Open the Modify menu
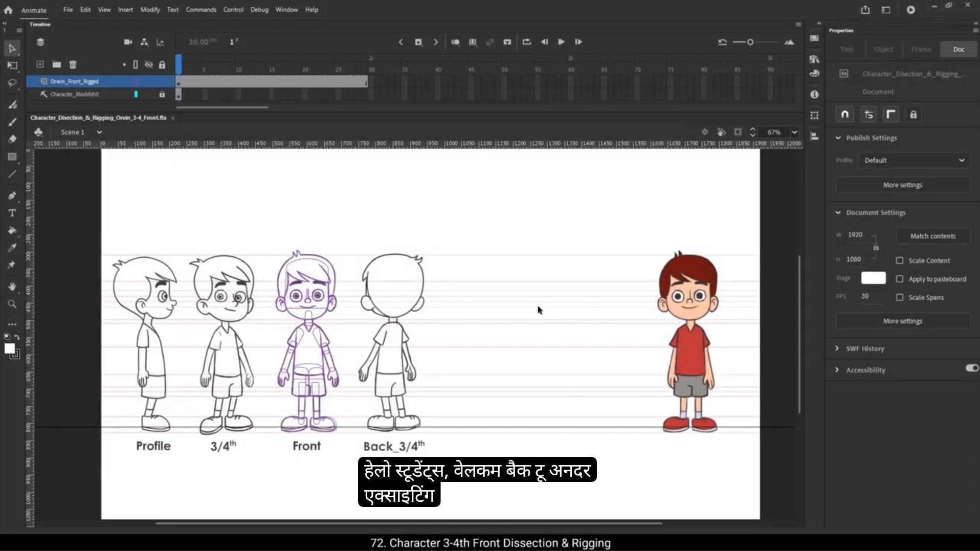The image size is (980, 551). [150, 10]
